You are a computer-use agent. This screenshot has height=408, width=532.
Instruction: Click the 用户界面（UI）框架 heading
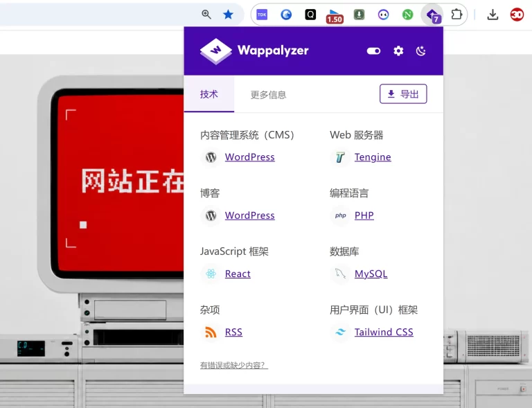tap(373, 310)
